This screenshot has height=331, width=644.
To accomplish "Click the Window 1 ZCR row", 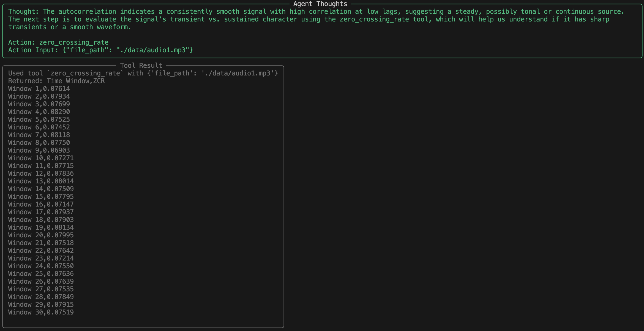I will point(39,88).
